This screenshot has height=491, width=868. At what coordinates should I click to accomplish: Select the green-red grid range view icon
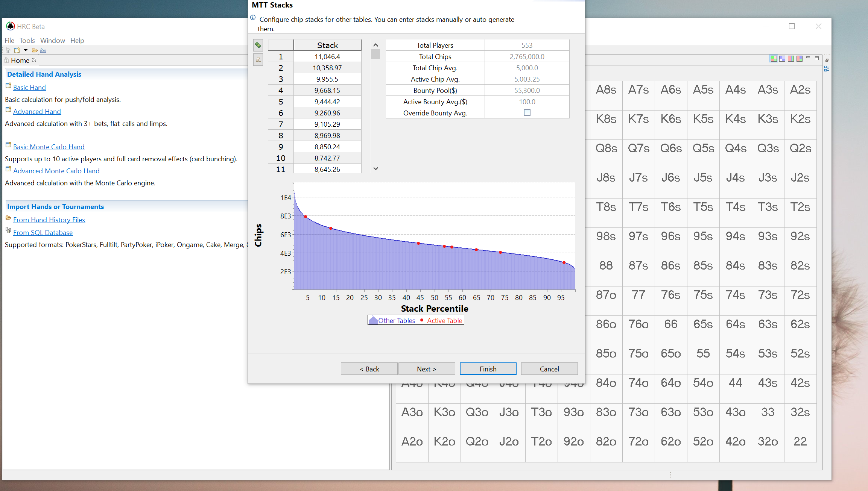pyautogui.click(x=774, y=59)
